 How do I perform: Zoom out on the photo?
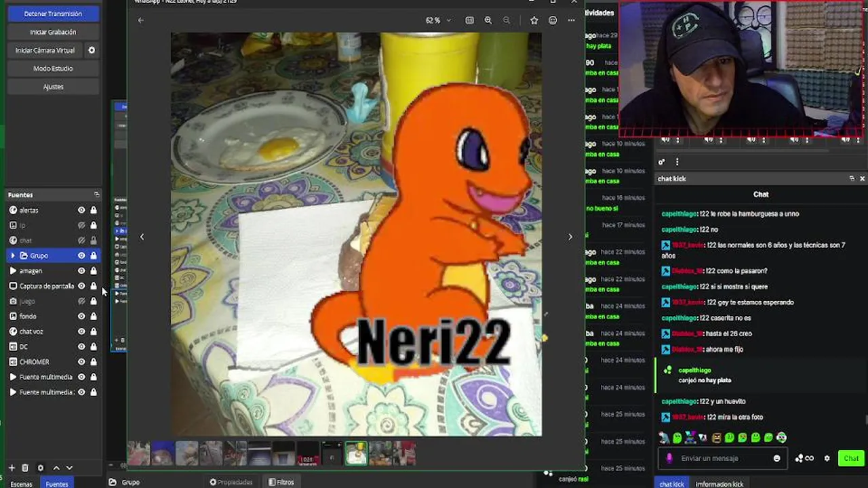pos(507,20)
